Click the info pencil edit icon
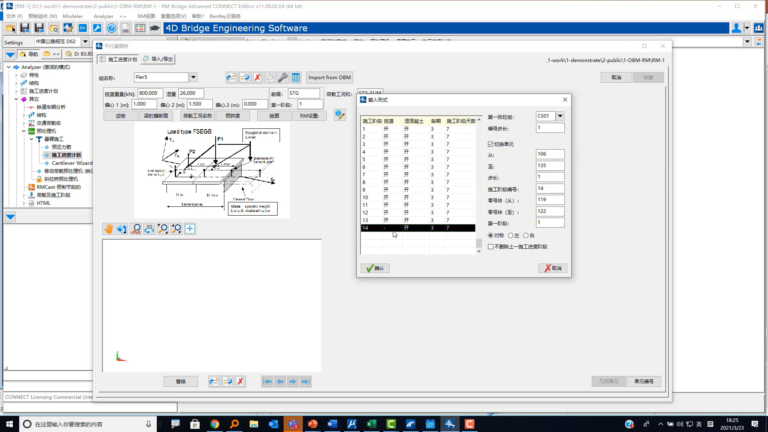 tap(339, 115)
